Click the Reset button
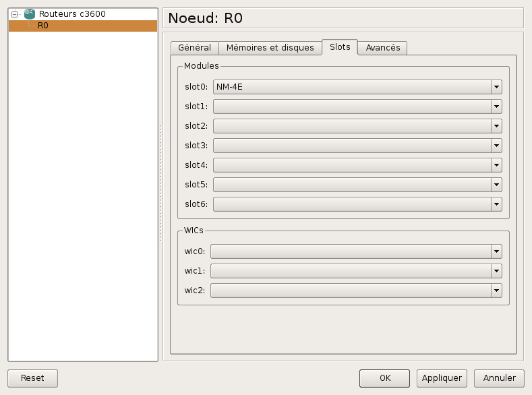This screenshot has height=395, width=532. (32, 378)
